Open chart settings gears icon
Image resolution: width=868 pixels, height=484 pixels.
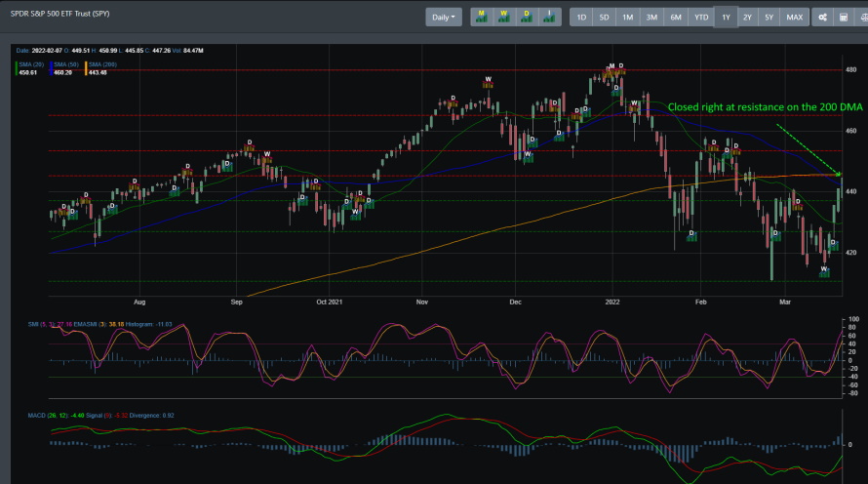click(822, 18)
